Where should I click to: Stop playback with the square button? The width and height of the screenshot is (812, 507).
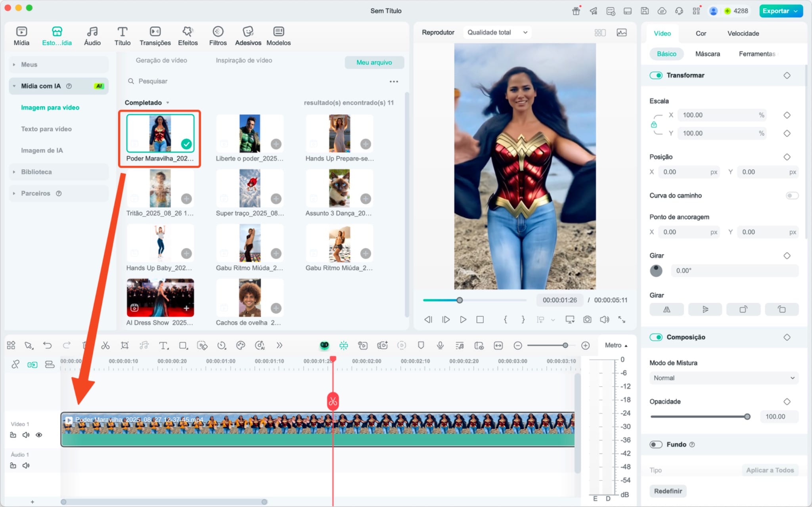pos(480,320)
